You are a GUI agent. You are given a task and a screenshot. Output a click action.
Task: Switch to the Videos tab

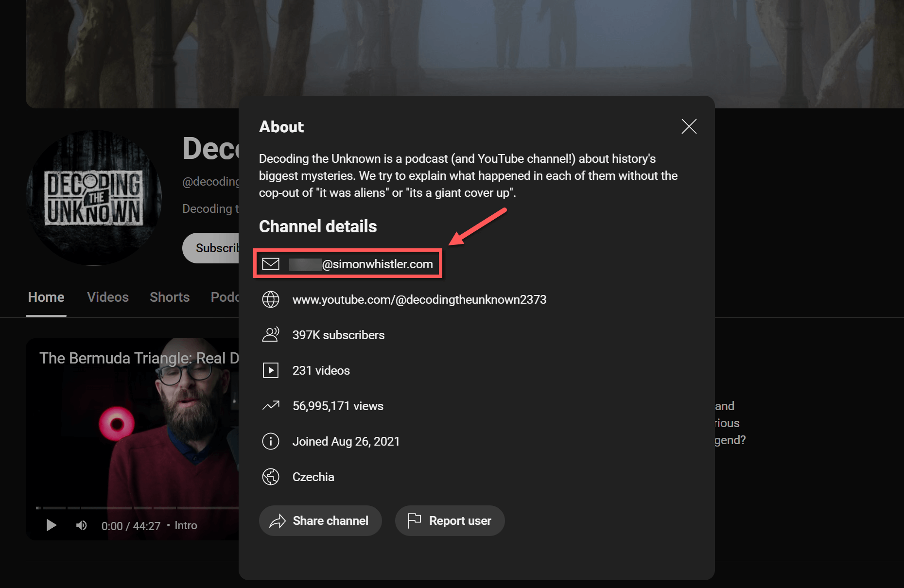click(x=107, y=297)
